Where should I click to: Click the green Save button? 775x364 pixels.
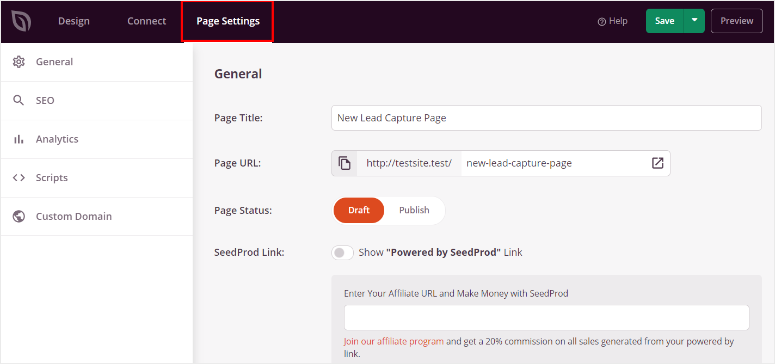pos(665,21)
